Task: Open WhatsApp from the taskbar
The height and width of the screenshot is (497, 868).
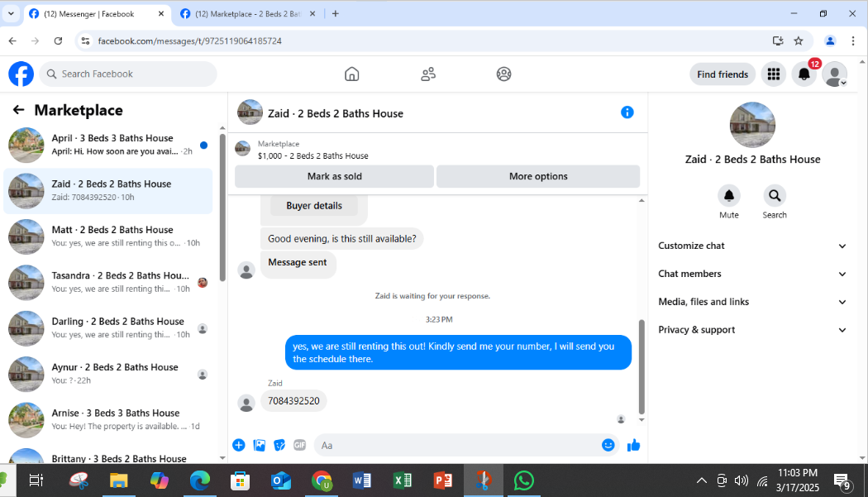Action: [x=523, y=480]
